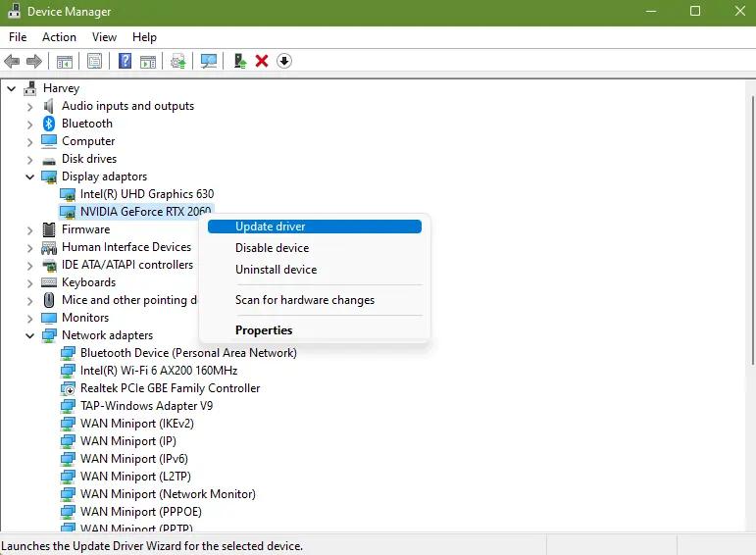Click the green arrow update driver toolbar icon
Screen dimensions: 756x555
[239, 61]
